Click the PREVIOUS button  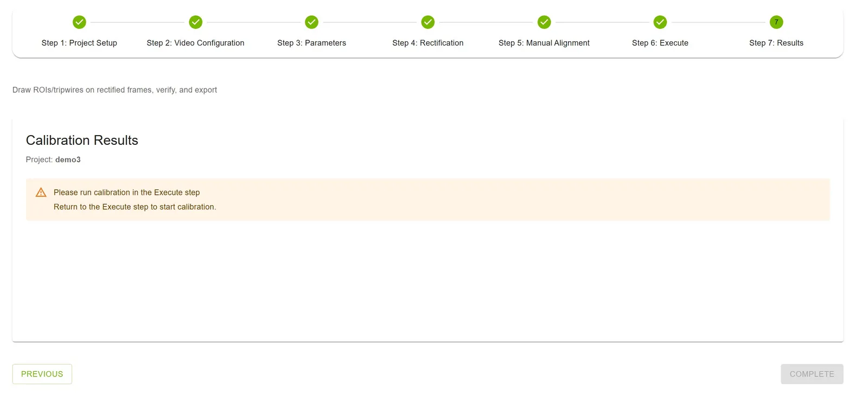(42, 374)
